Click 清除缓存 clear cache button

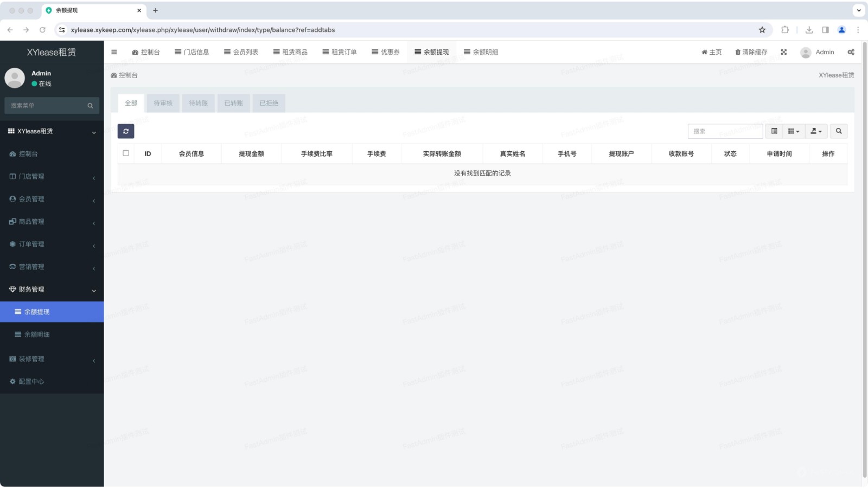(751, 52)
